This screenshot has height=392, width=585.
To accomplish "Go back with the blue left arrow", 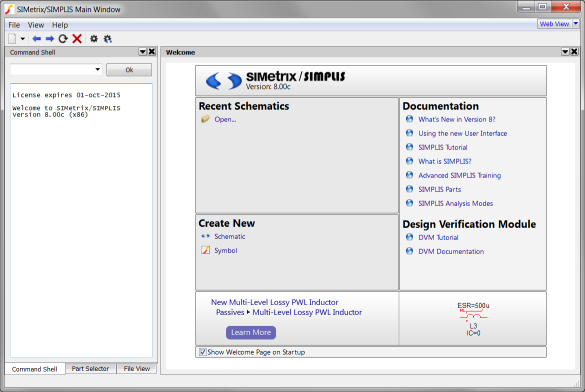I will tap(37, 38).
